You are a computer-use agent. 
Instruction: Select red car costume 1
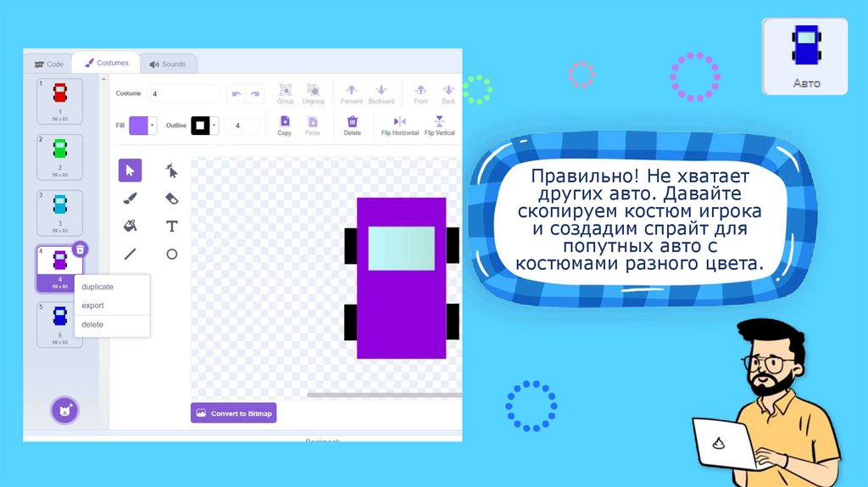tap(60, 102)
